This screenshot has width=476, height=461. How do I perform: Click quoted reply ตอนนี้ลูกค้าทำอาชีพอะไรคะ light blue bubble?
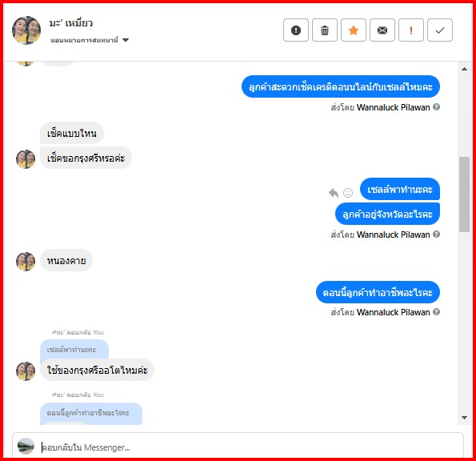click(91, 413)
